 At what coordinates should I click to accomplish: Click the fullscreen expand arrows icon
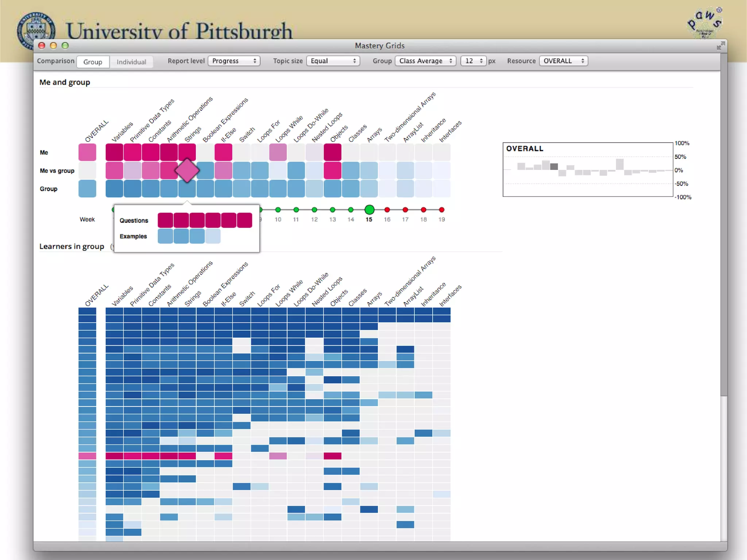720,46
